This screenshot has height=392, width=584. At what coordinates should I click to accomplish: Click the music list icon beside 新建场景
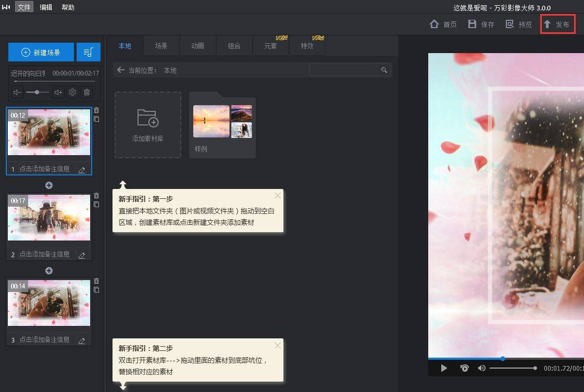point(88,52)
